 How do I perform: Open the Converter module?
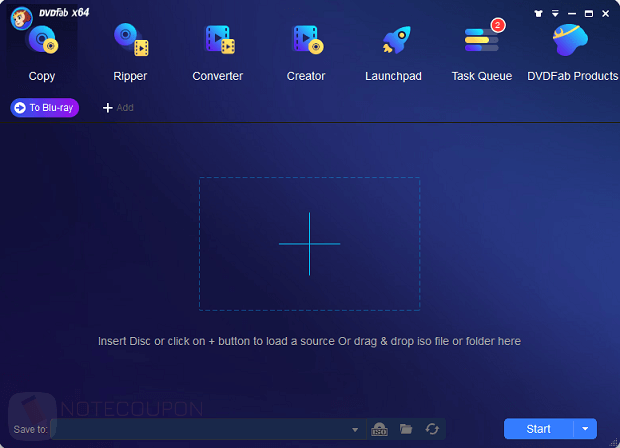218,52
